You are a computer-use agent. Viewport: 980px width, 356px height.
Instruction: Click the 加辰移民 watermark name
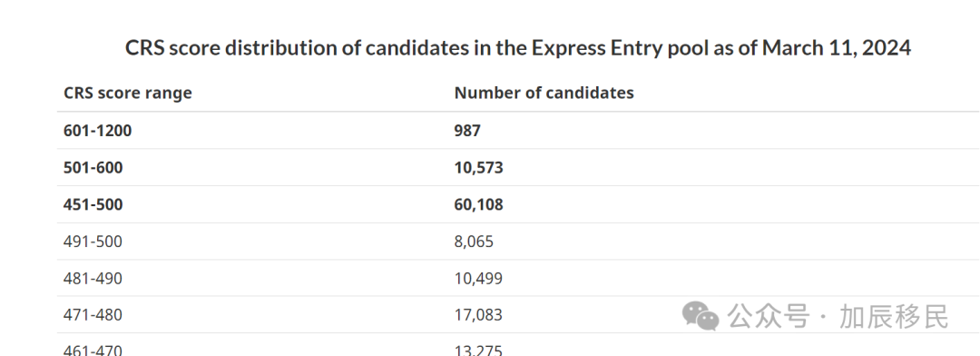click(x=895, y=316)
